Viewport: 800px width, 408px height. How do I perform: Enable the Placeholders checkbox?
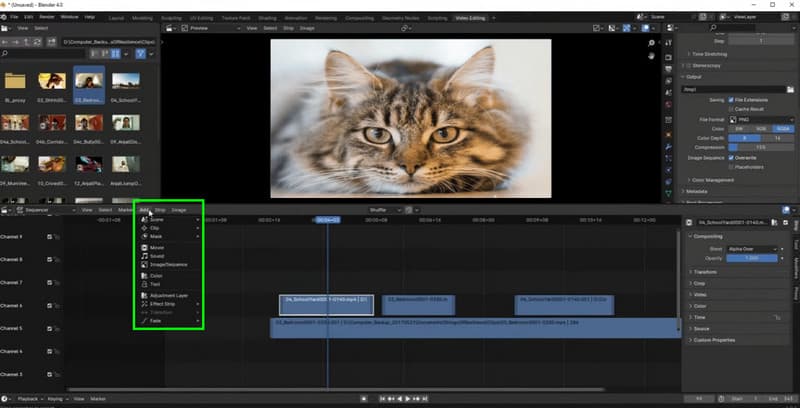731,167
